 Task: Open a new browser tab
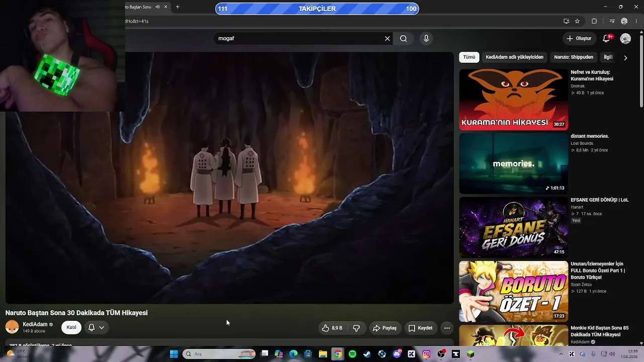pyautogui.click(x=178, y=7)
